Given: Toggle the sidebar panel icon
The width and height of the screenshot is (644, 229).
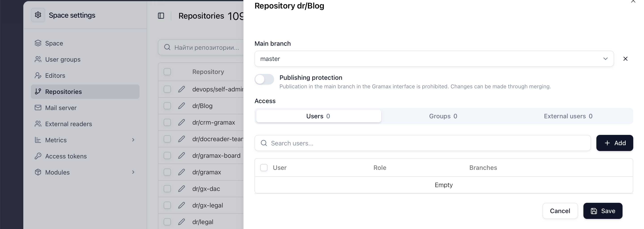Looking at the screenshot, I should [x=161, y=16].
